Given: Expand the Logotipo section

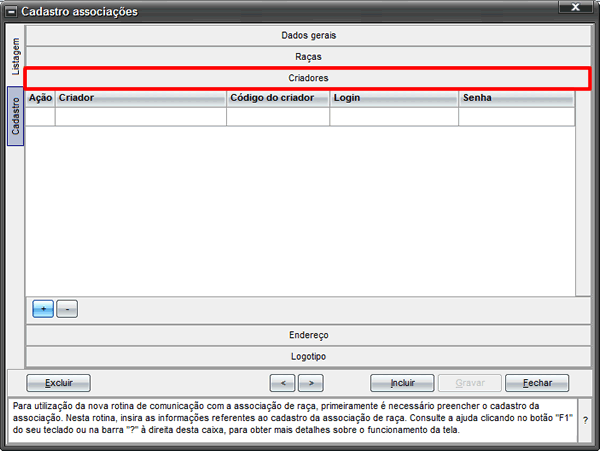Looking at the screenshot, I should click(x=308, y=357).
